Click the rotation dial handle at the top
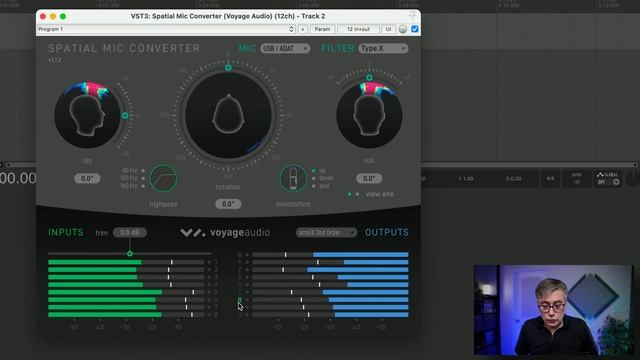 229,68
